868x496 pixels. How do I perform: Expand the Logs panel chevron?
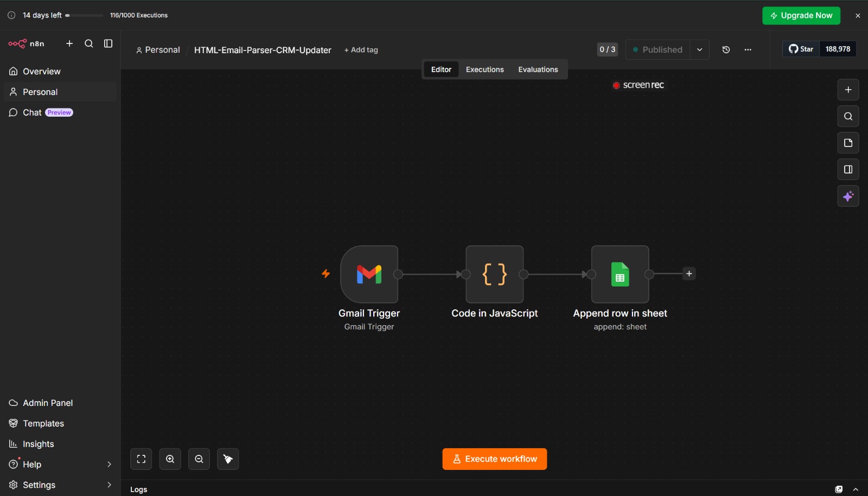856,489
